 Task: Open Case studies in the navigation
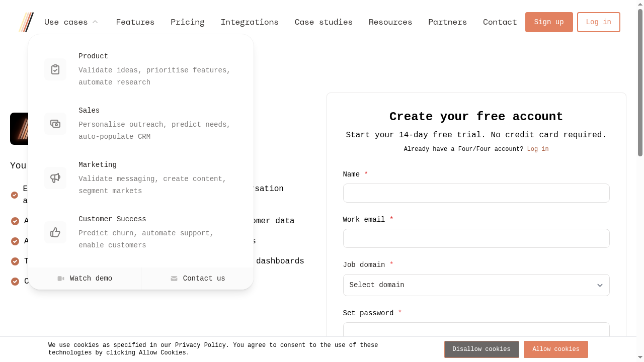[324, 22]
